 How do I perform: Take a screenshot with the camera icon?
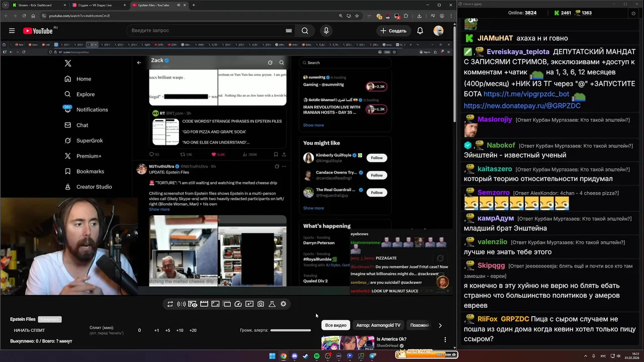tap(261, 304)
